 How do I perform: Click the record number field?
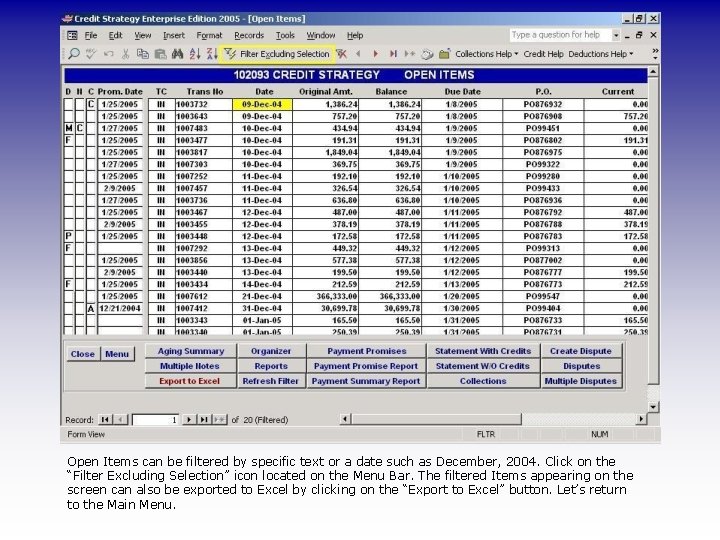click(x=156, y=420)
